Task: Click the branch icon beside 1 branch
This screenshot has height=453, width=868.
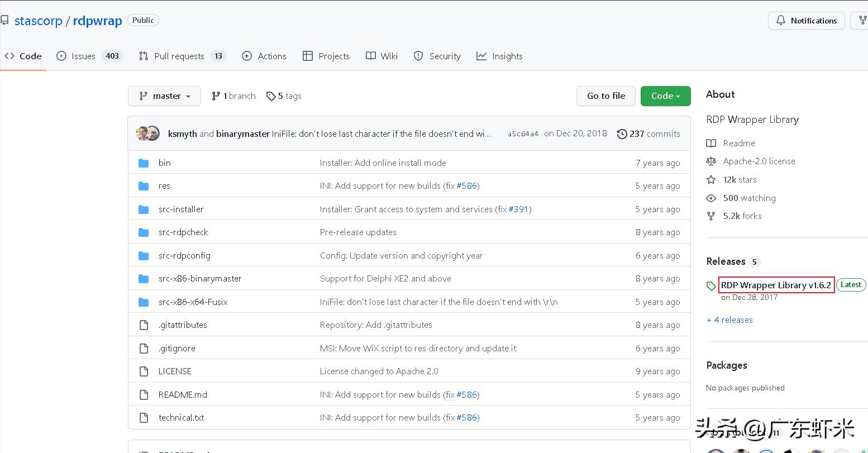Action: point(216,96)
